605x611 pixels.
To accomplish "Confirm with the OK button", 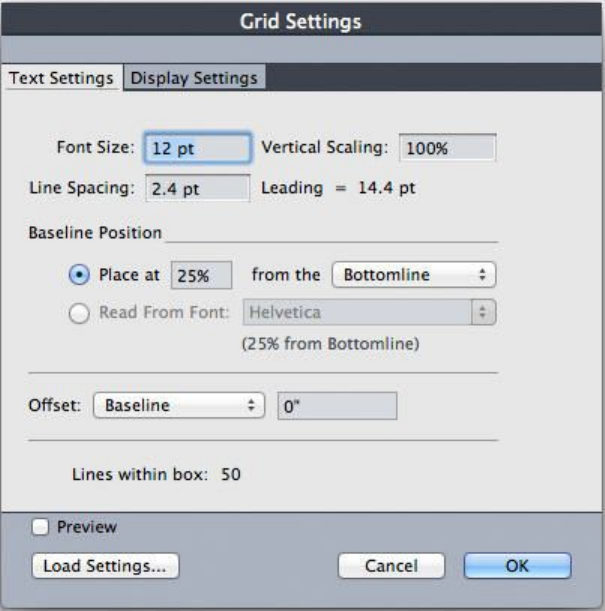I will [516, 565].
